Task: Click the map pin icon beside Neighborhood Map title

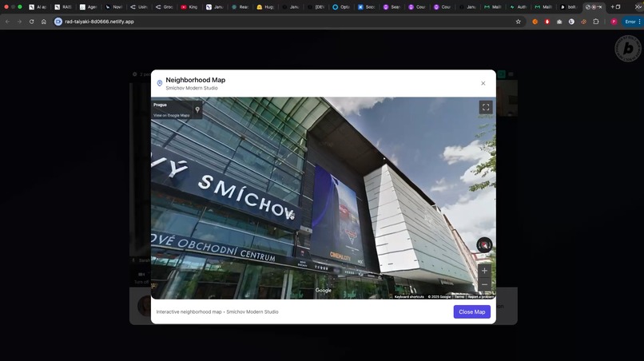Action: 160,83
